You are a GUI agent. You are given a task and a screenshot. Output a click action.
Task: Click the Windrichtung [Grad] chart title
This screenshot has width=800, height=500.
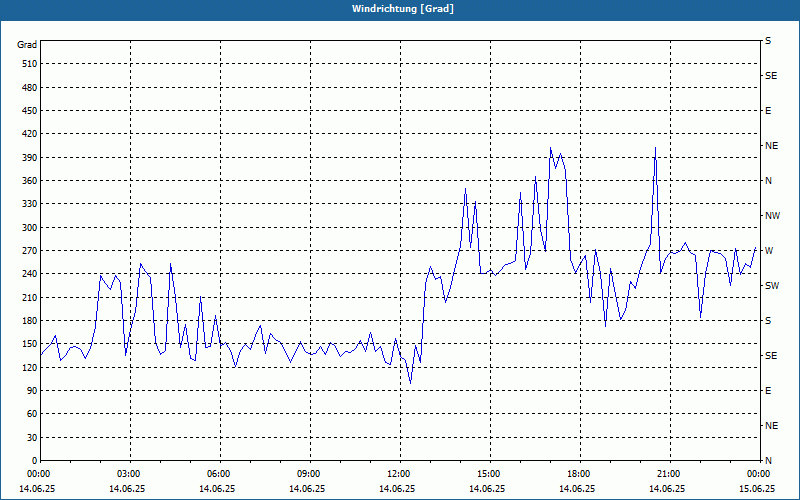pyautogui.click(x=403, y=9)
